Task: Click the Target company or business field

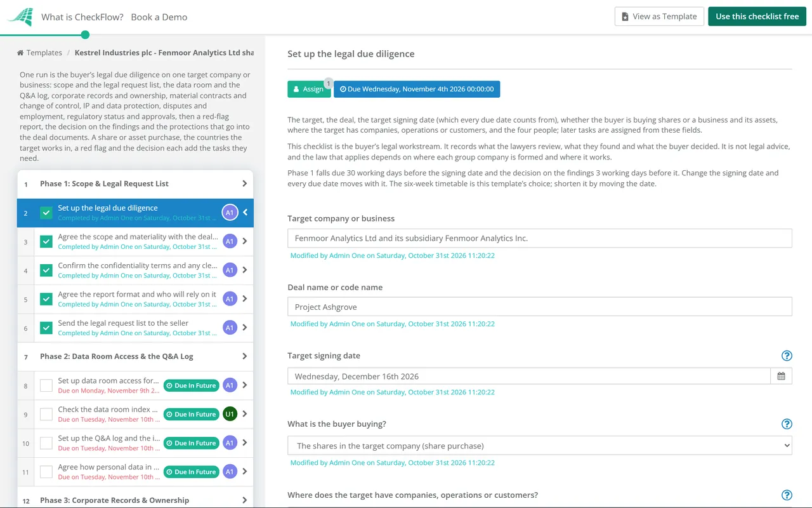Action: click(540, 238)
